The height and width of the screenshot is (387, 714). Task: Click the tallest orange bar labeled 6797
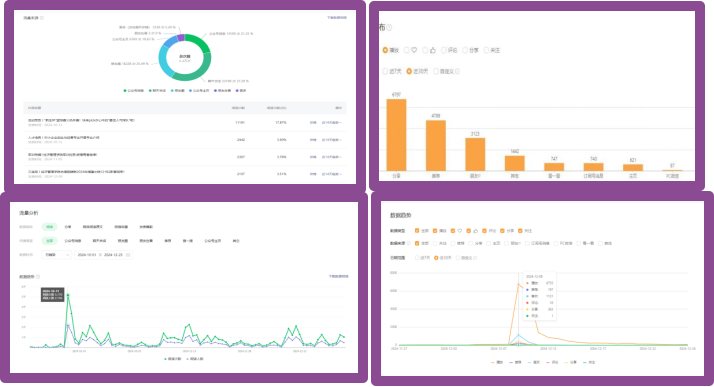(396, 135)
